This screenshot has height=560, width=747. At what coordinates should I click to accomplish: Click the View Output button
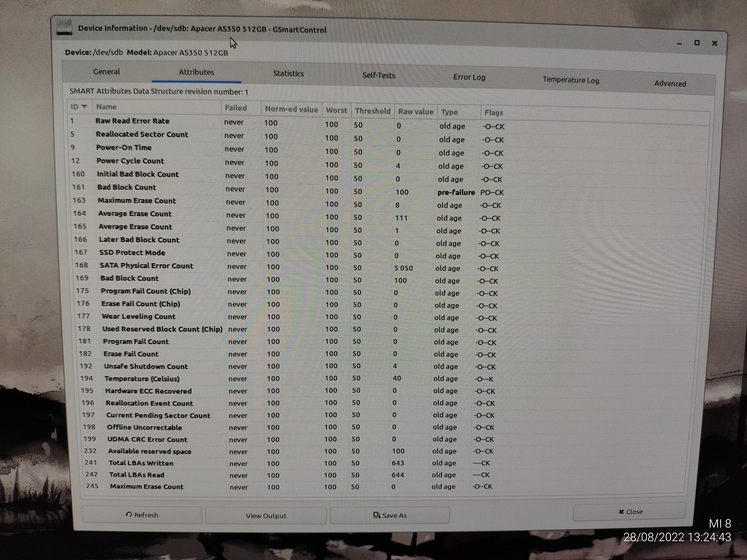click(x=266, y=516)
